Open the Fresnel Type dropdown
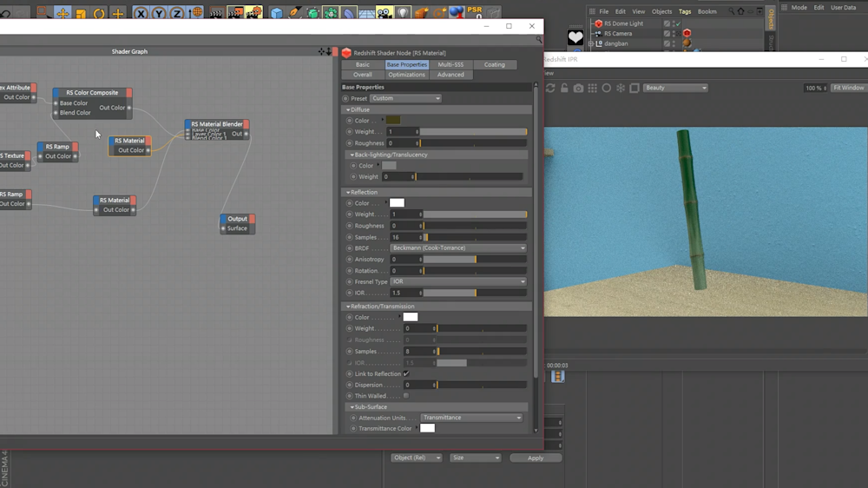 [x=457, y=282]
